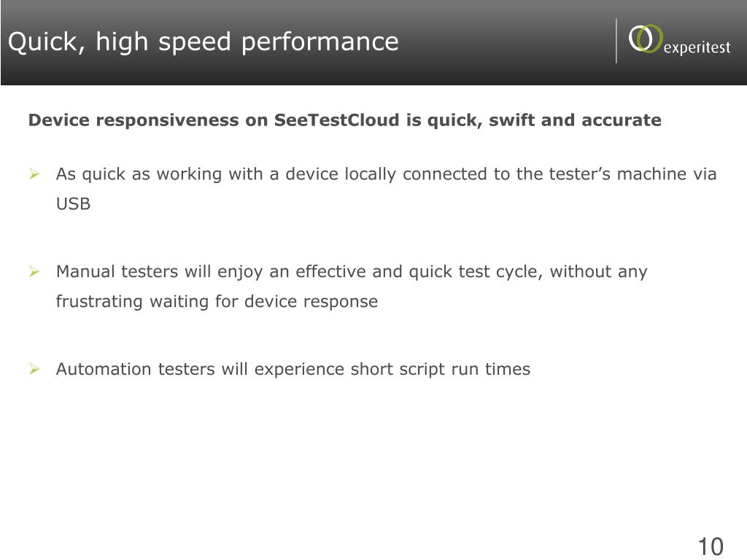747x560 pixels.
Task: Click the experitest brand name text
Action: [697, 47]
